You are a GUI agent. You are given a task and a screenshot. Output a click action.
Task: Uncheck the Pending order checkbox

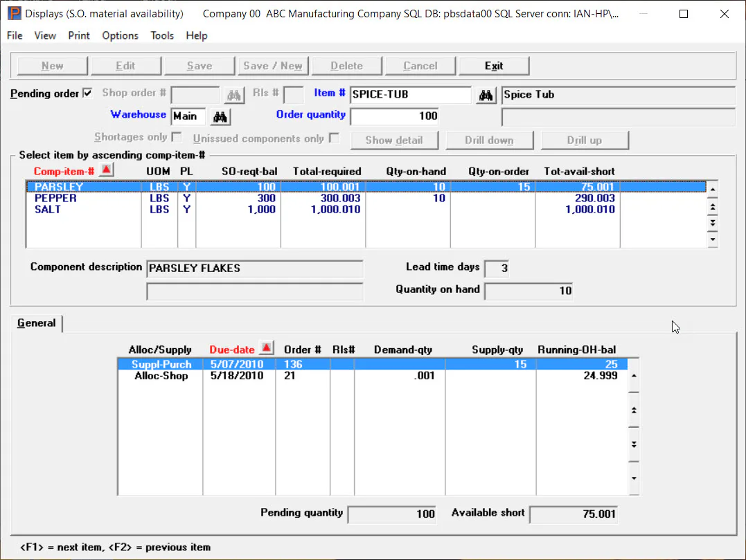[87, 93]
